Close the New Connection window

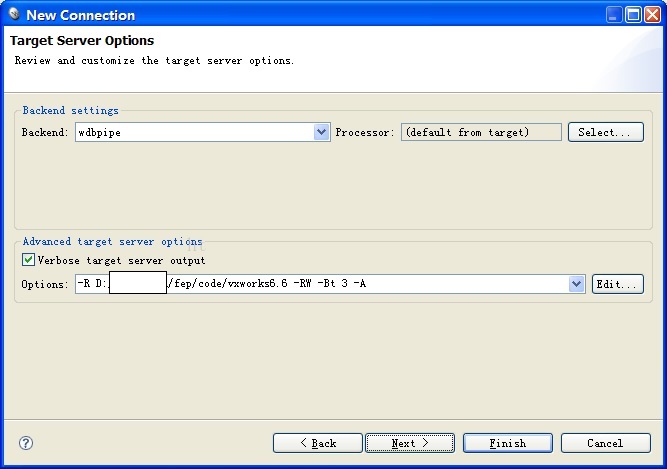(x=653, y=15)
